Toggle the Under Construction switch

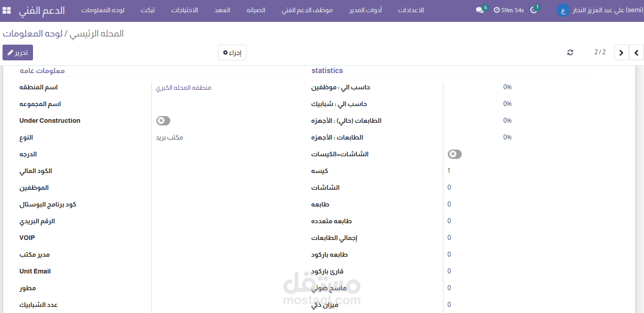[163, 121]
